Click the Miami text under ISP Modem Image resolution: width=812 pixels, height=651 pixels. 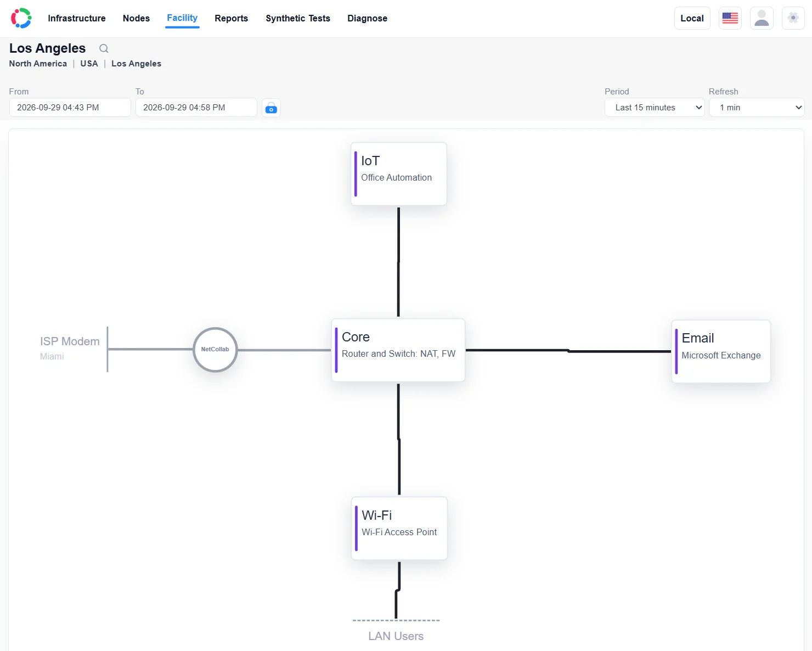coord(52,357)
